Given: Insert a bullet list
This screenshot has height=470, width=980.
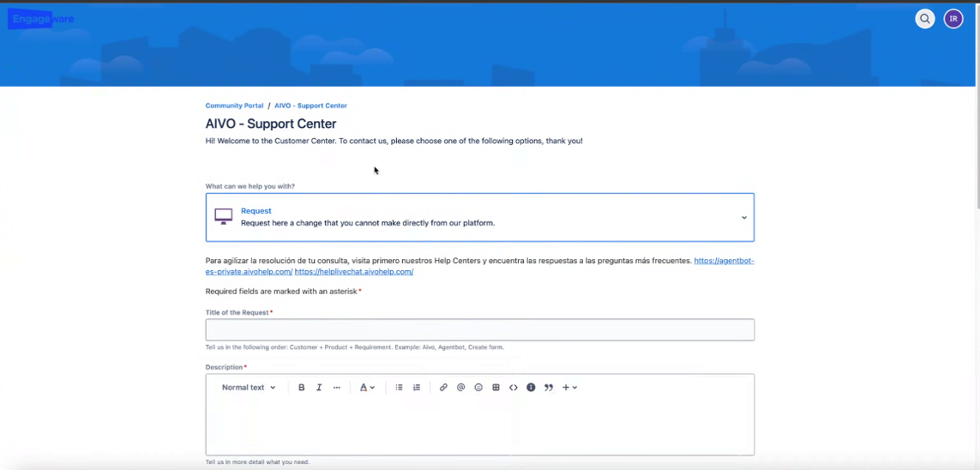Looking at the screenshot, I should [399, 388].
